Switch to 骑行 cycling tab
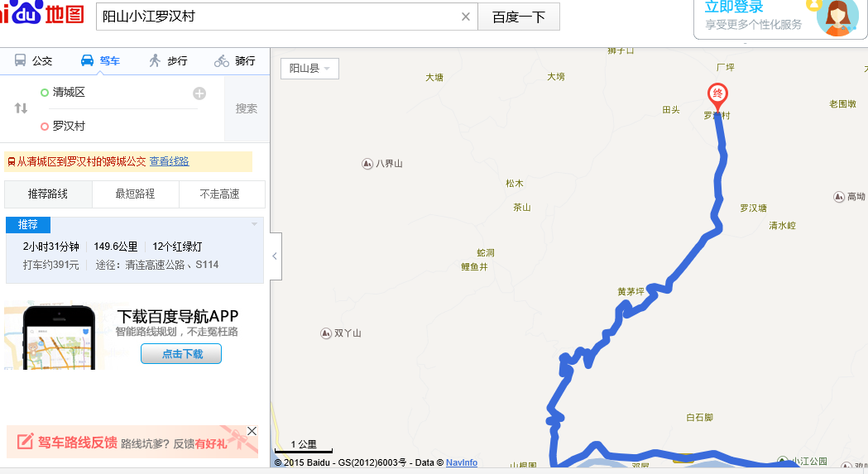 [x=235, y=61]
